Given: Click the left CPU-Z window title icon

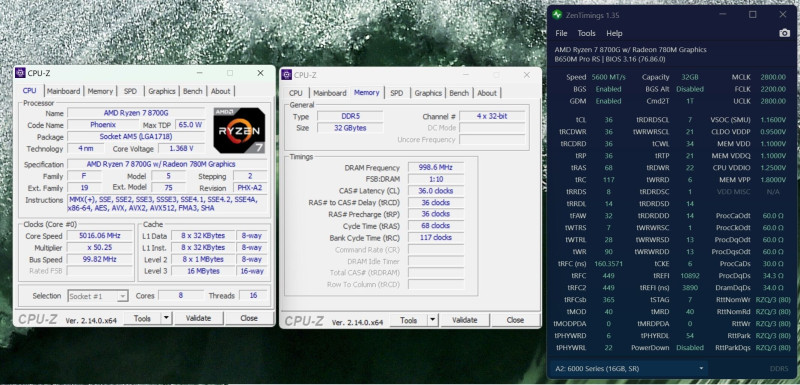Looking at the screenshot, I should [x=20, y=73].
